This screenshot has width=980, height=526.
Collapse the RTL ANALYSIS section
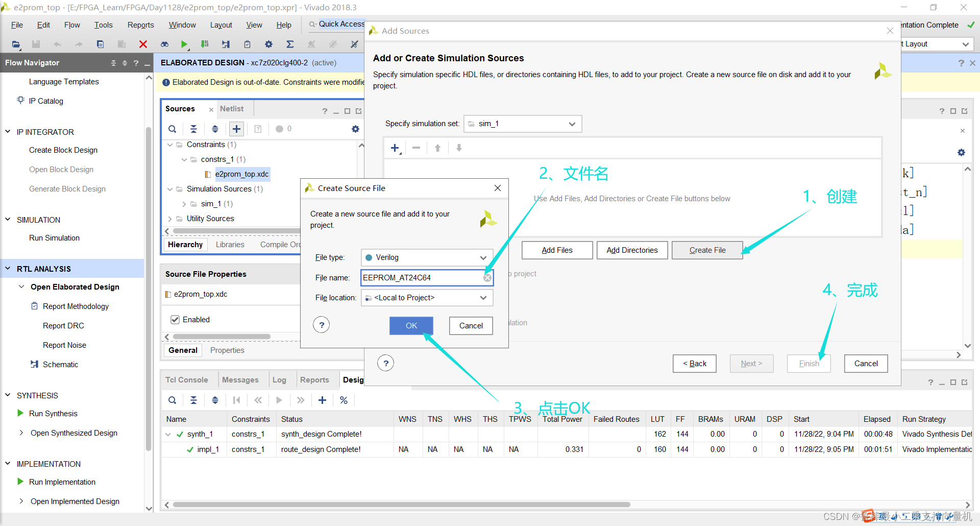coord(8,268)
